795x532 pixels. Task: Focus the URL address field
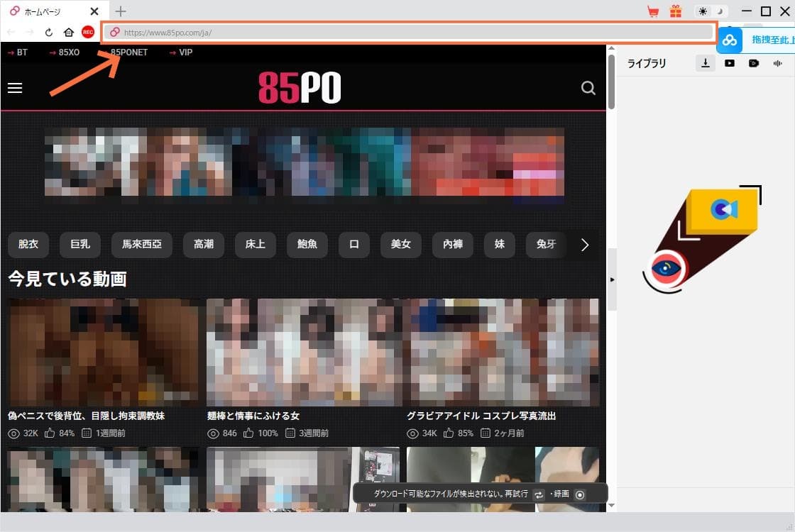pyautogui.click(x=409, y=33)
